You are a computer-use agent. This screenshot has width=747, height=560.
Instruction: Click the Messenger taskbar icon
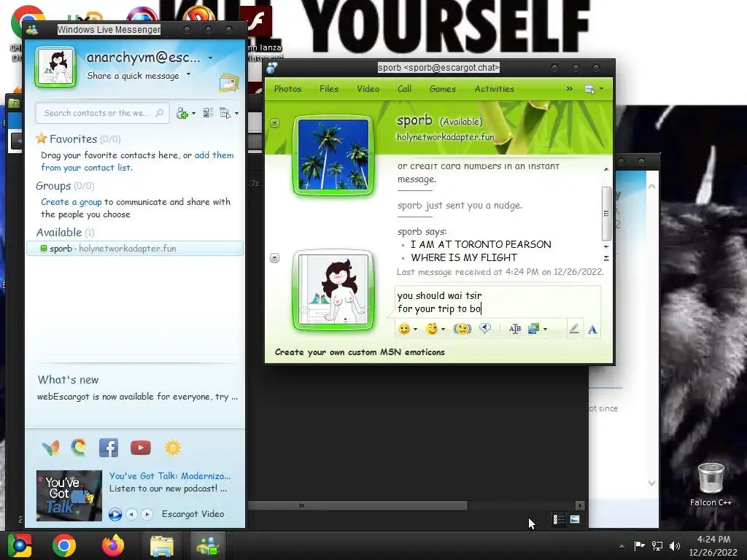[208, 545]
